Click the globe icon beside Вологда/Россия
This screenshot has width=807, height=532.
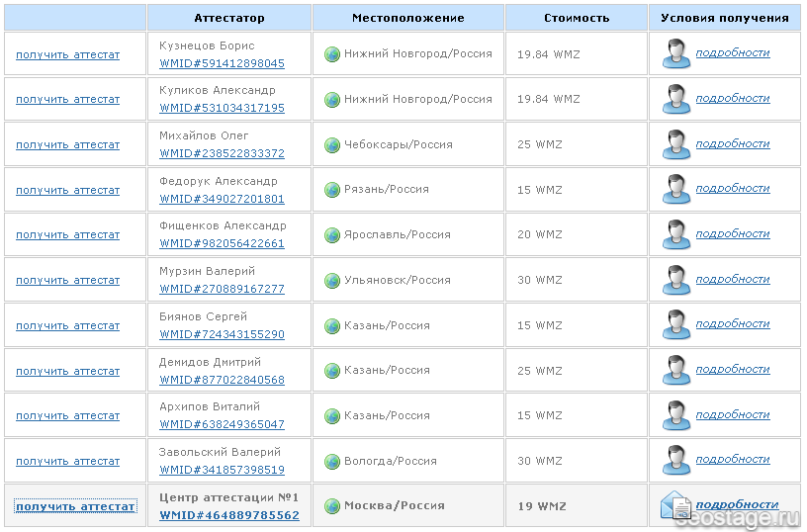(x=332, y=462)
